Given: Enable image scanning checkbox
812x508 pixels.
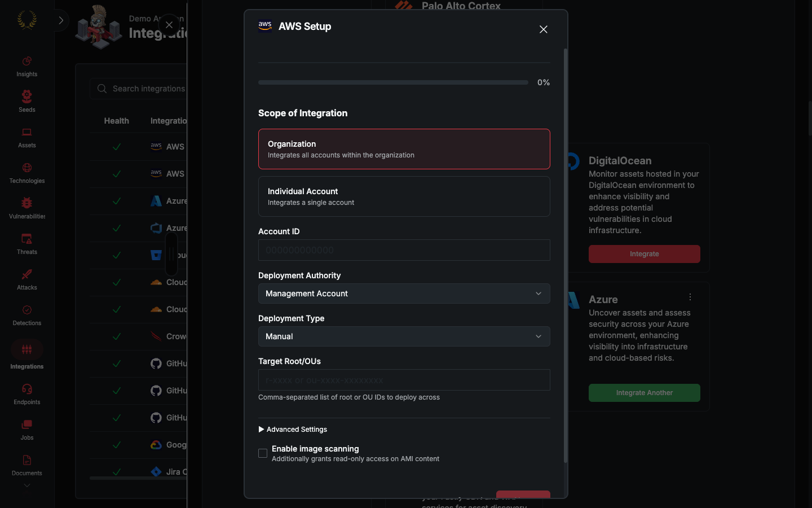Looking at the screenshot, I should coord(263,453).
